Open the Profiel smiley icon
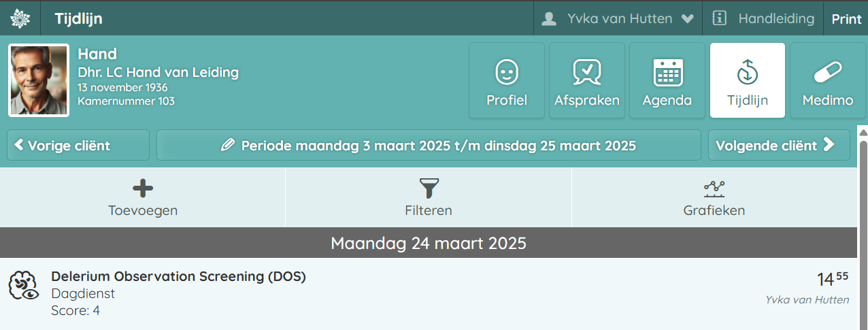This screenshot has width=868, height=330. (507, 72)
